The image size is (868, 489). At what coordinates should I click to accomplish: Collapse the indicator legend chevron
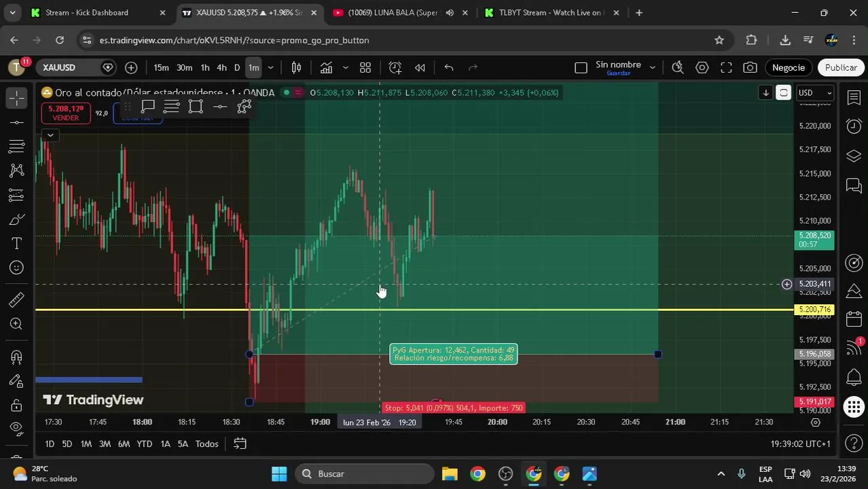(x=50, y=135)
